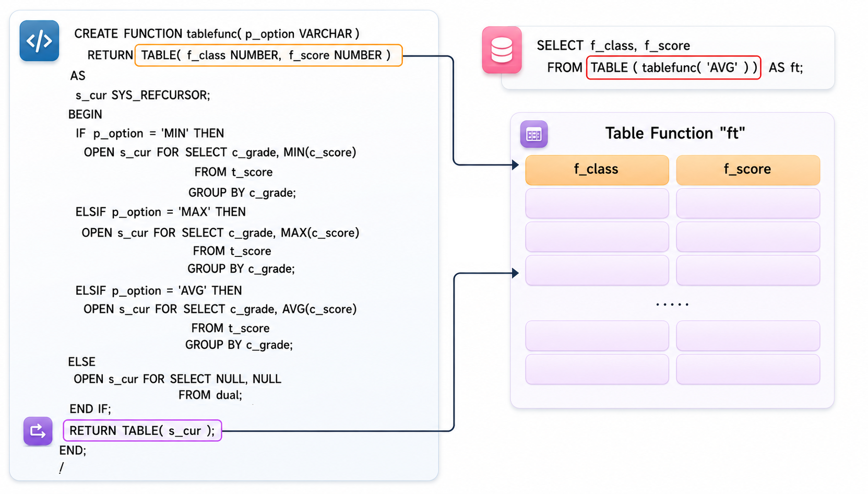Click the first empty cell under f_class
Screen dimensions: 868x494
pyautogui.click(x=597, y=204)
